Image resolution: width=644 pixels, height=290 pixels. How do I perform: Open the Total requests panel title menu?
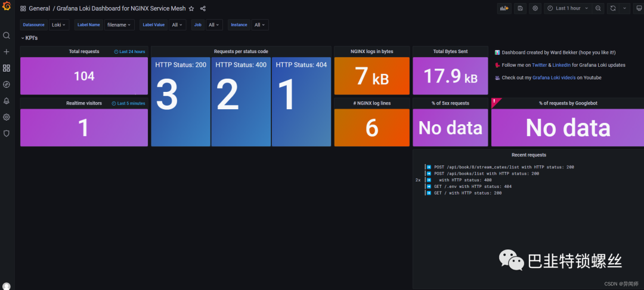[84, 52]
